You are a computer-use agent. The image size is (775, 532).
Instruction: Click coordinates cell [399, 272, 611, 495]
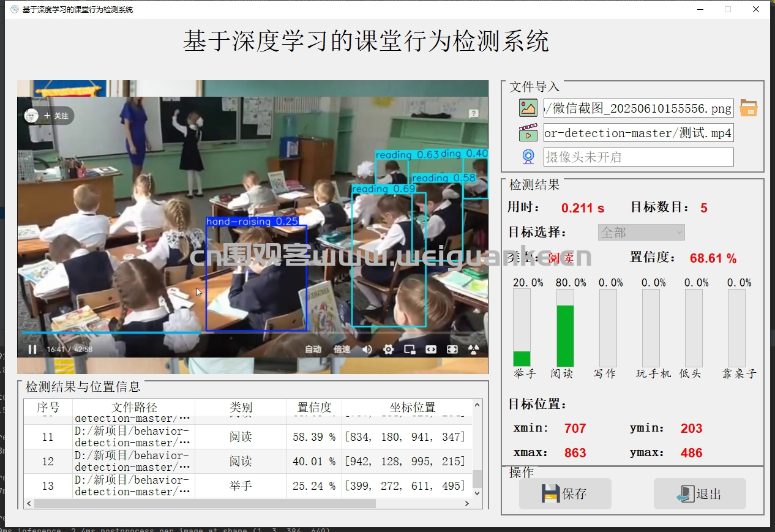tap(407, 486)
